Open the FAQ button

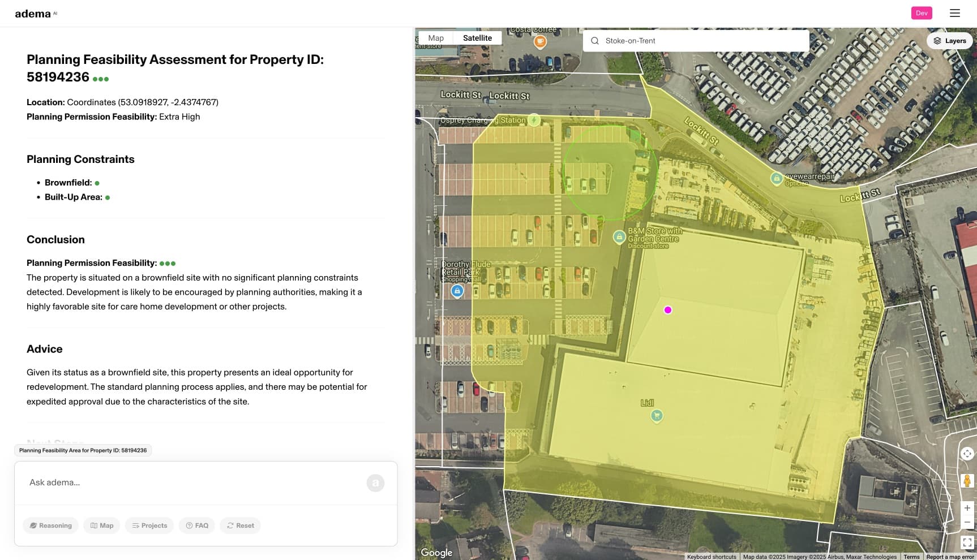[x=197, y=525]
